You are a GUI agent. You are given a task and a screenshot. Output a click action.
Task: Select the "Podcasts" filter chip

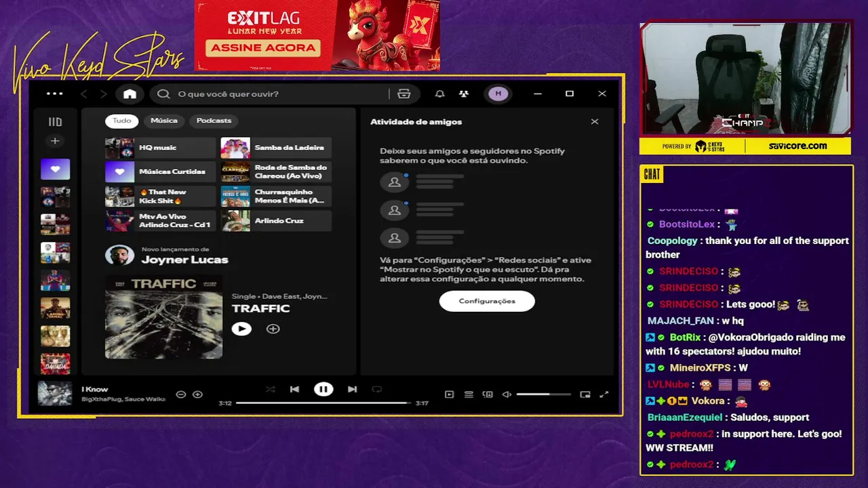point(214,121)
